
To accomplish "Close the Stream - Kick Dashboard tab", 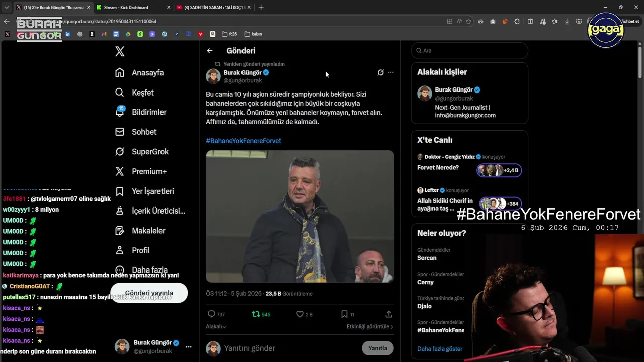I will (x=169, y=7).
